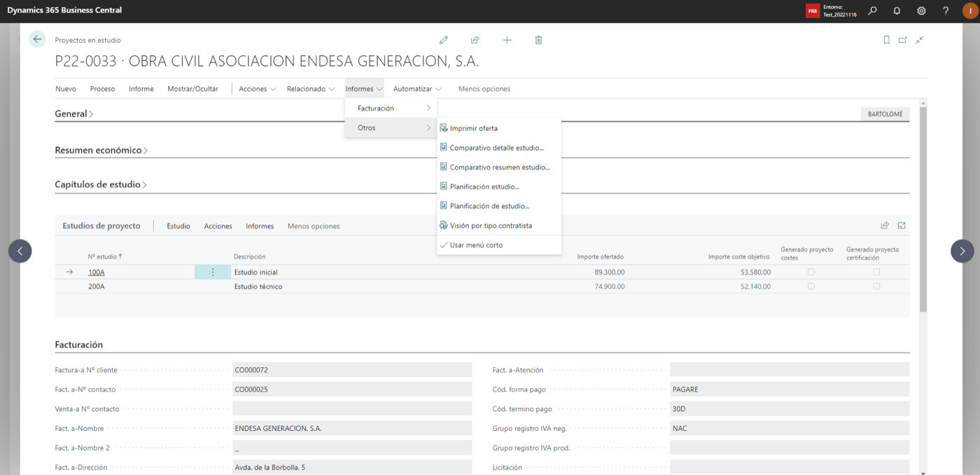Expand the Capítulos de estudio section
The height and width of the screenshot is (475, 980).
[x=101, y=185]
